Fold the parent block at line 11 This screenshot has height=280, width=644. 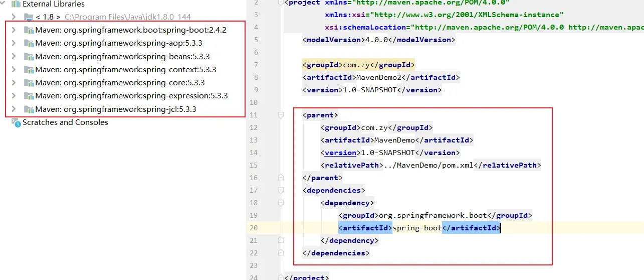tap(281, 115)
